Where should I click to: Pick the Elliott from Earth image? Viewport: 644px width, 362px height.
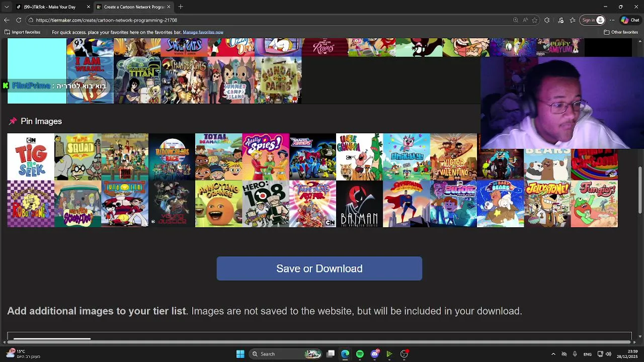coord(453,204)
